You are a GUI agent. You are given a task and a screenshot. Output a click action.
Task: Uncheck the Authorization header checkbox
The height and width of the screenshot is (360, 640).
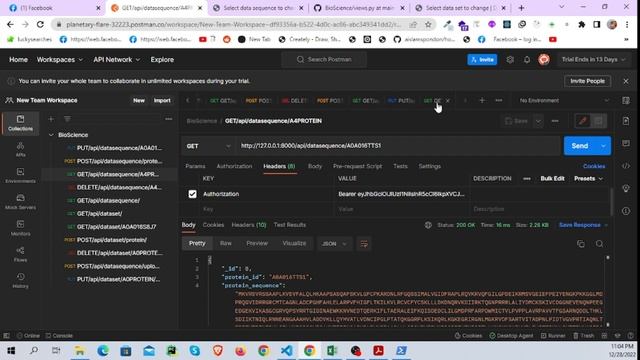click(192, 194)
